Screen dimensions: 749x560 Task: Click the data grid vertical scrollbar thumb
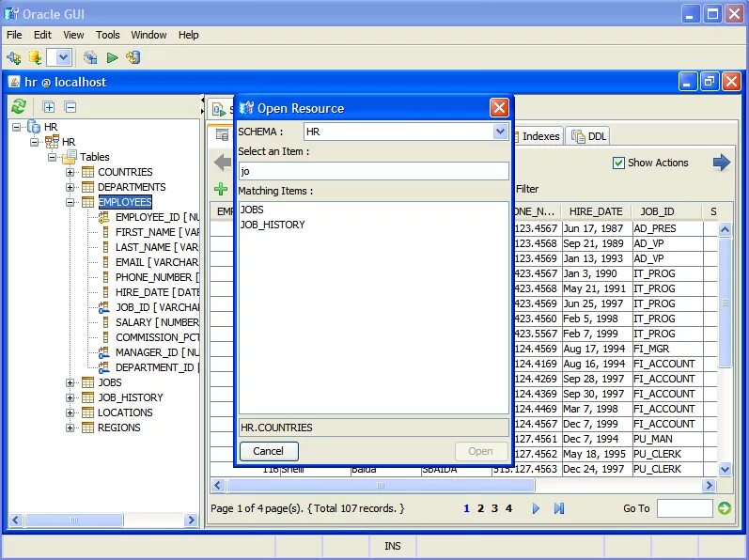coord(725,303)
